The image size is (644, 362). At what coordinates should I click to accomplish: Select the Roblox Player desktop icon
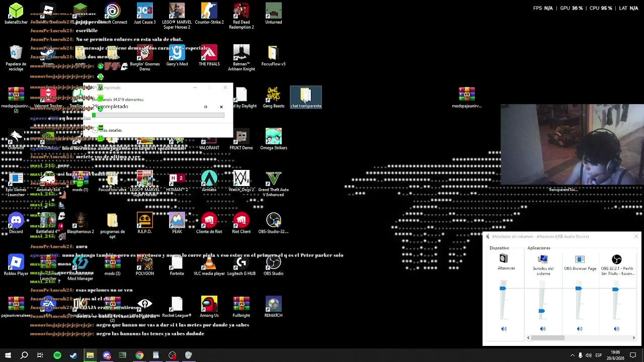[16, 265]
